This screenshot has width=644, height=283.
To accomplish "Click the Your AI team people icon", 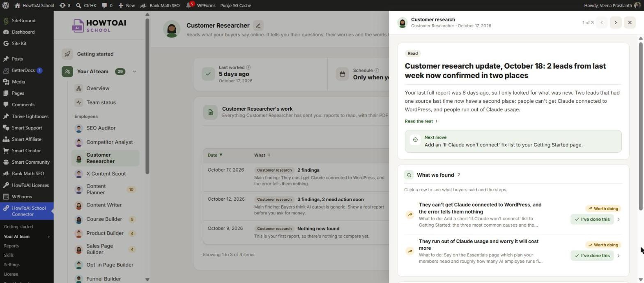I will click(x=67, y=72).
